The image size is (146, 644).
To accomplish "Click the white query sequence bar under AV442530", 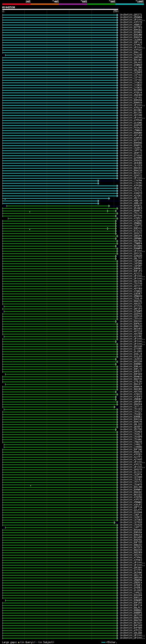I will [x=60, y=9].
